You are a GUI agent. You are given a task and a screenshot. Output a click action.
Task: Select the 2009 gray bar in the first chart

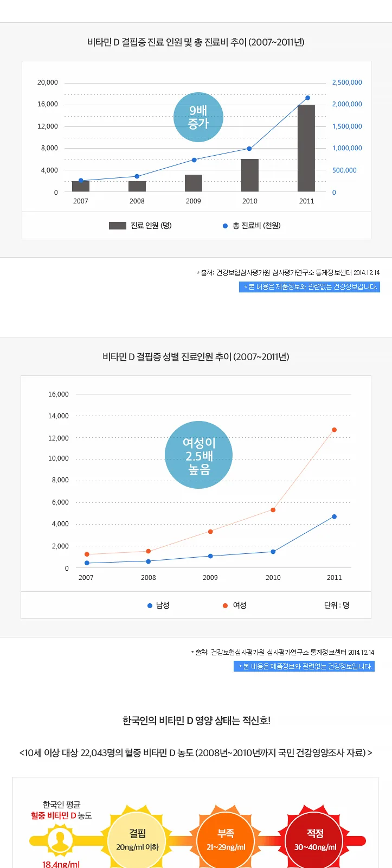194,183
